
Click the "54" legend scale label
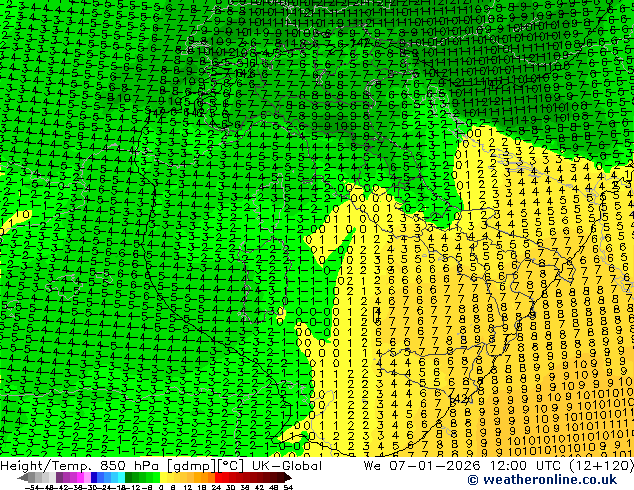pos(288,487)
